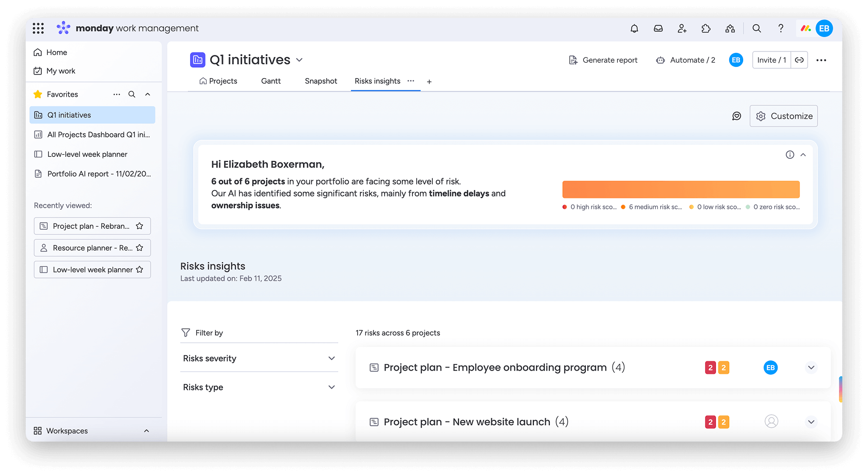Open the Risks type dropdown
Image resolution: width=868 pixels, height=475 pixels.
point(332,387)
